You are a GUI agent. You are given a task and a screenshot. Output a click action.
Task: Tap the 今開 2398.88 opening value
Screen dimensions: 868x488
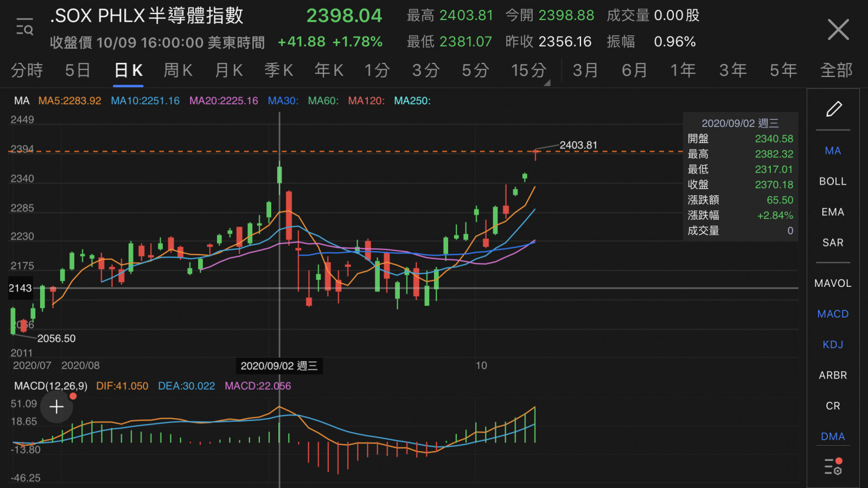point(550,15)
